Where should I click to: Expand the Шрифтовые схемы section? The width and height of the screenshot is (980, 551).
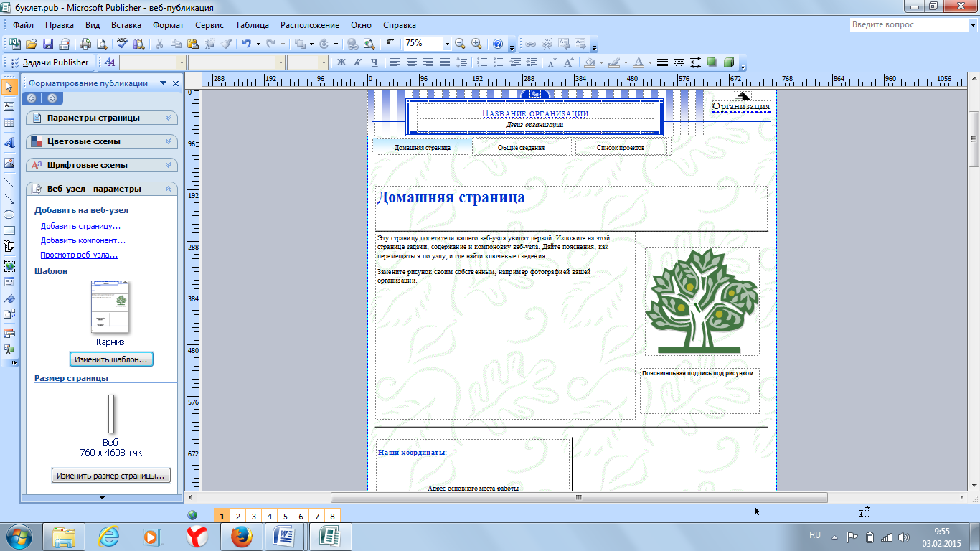[102, 165]
